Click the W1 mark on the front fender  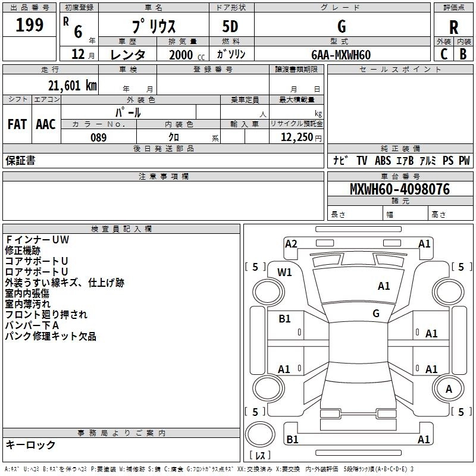click(x=284, y=273)
